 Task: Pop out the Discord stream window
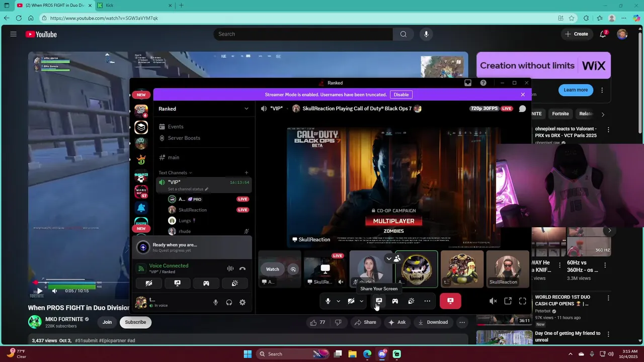(x=508, y=301)
